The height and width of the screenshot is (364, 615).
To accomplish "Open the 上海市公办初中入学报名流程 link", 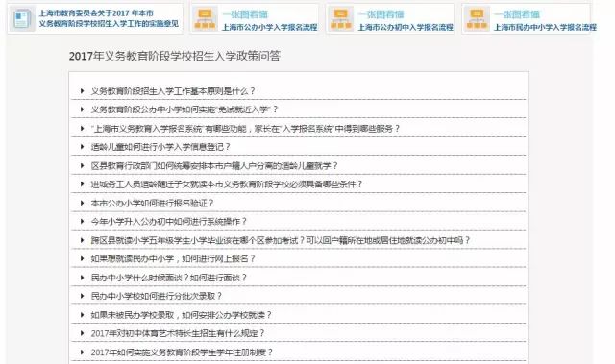I will click(x=406, y=27).
